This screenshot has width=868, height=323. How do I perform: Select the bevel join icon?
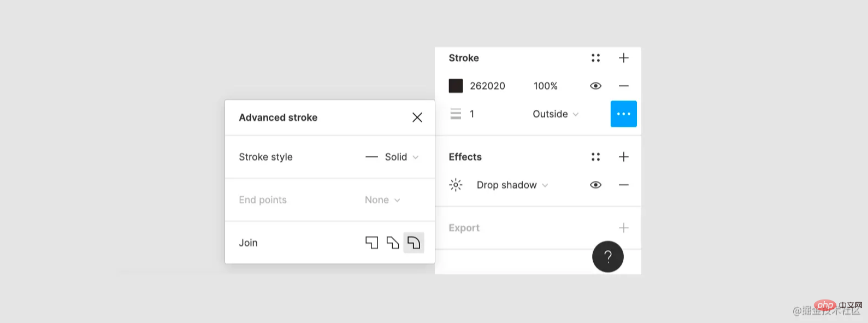392,243
